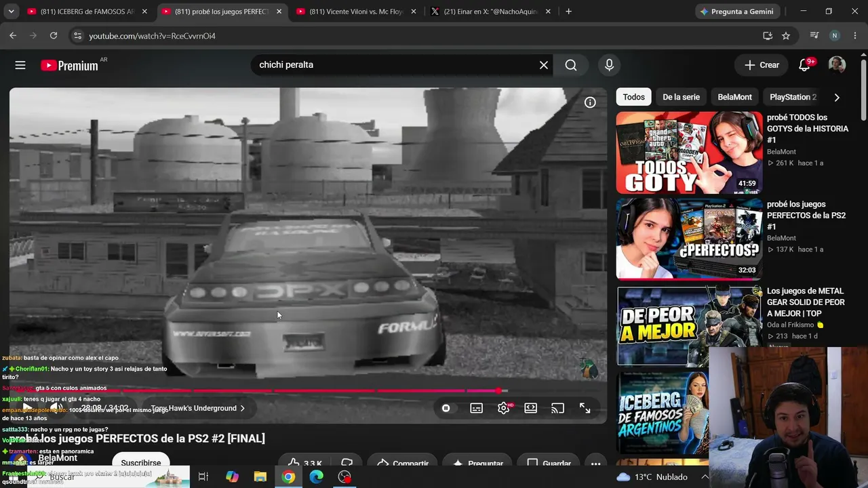Close the 'Vicente Viloni vs. Mc Floyd' tab

pos(414,12)
